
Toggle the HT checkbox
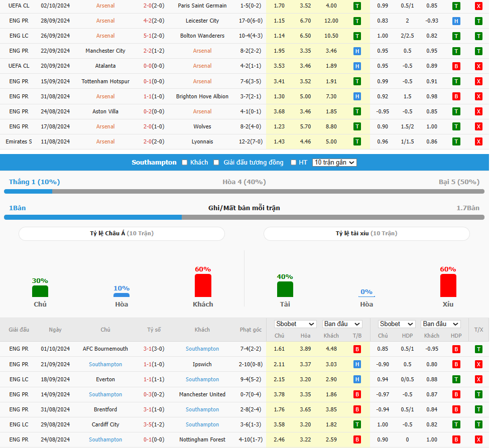293,163
